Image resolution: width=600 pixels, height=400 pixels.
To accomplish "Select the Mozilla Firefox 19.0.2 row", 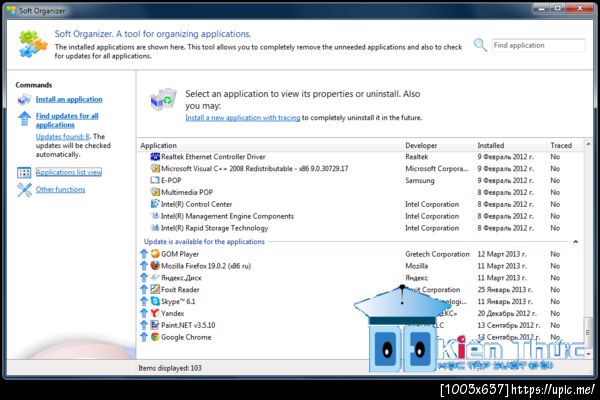I will tap(360, 266).
